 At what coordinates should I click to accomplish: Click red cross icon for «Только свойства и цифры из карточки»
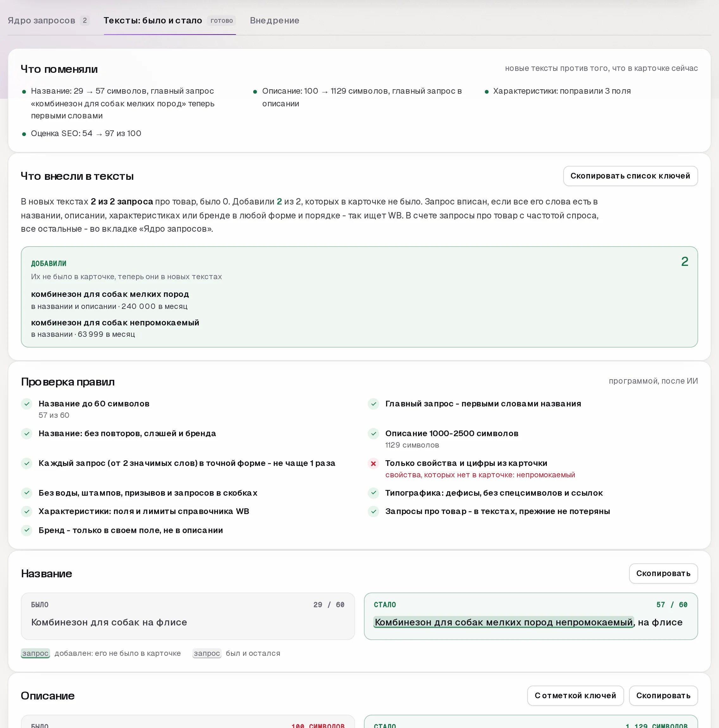[373, 463]
